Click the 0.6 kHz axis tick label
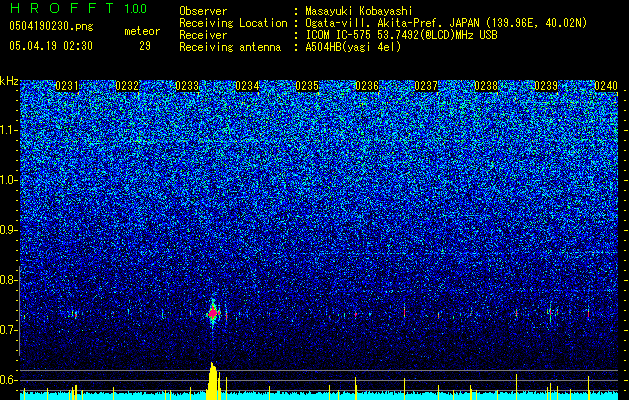This screenshot has width=629, height=400. click(x=9, y=380)
